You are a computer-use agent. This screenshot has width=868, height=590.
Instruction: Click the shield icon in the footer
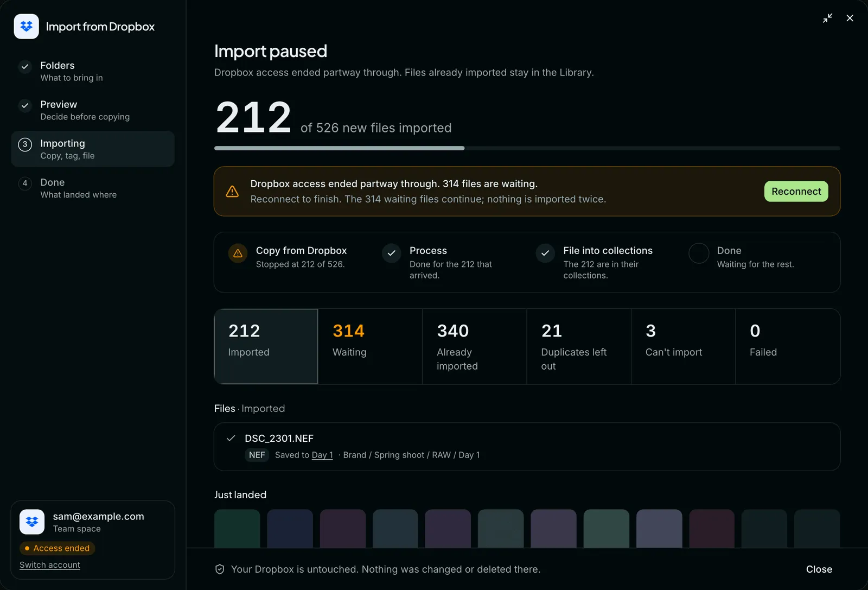[220, 569]
